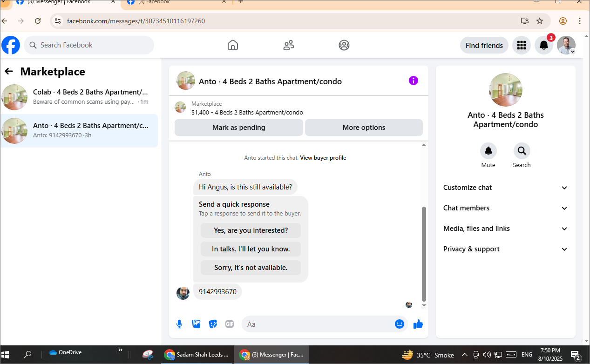Viewport: 590px width, 364px height.
Task: Go to the Home feed icon
Action: 233,45
